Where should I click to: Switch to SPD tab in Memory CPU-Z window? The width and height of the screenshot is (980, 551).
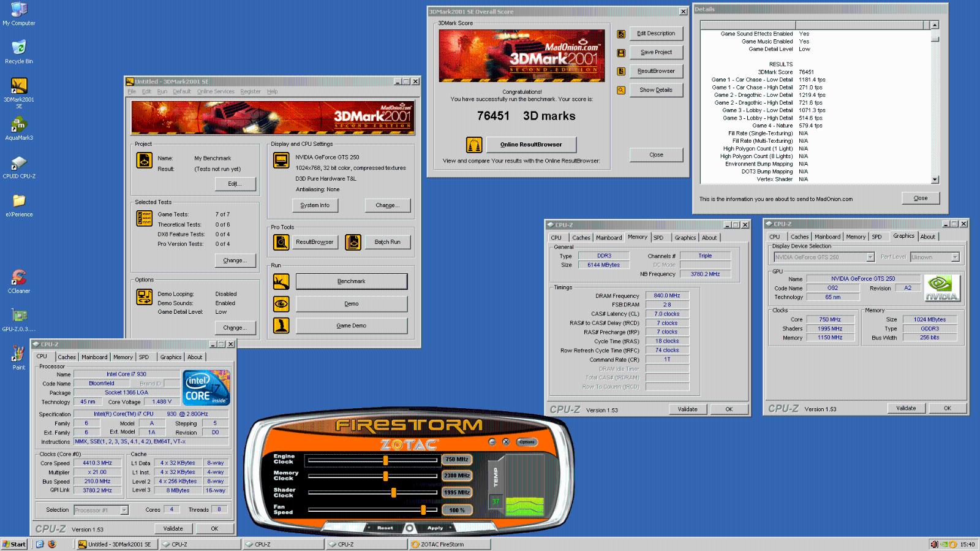tap(658, 237)
